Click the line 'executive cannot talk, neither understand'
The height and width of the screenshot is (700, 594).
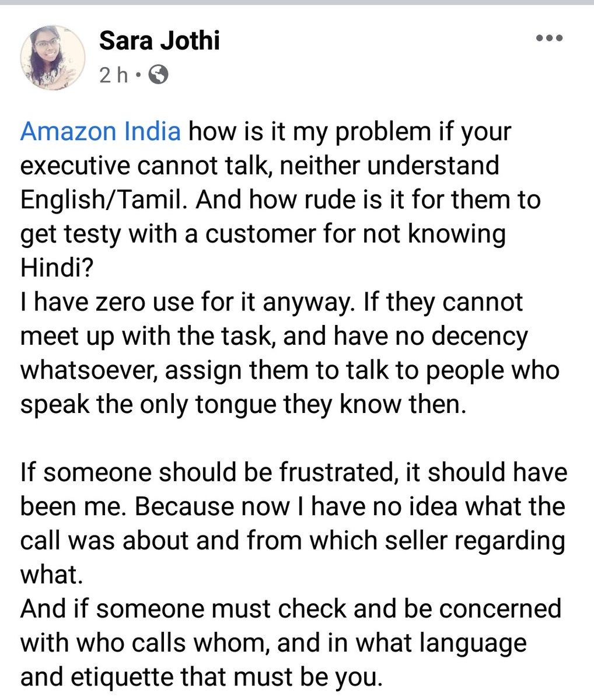260,166
